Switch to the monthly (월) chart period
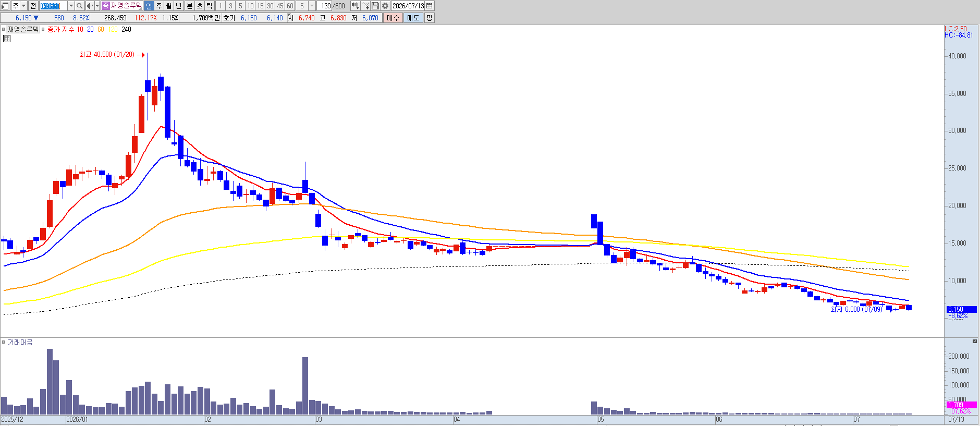 point(169,6)
